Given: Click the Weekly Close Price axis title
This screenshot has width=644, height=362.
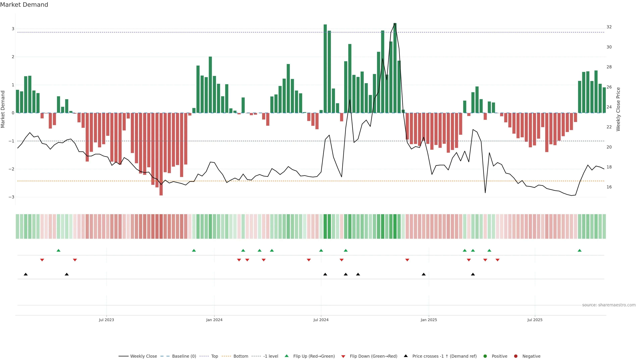Looking at the screenshot, I should click(x=618, y=109).
